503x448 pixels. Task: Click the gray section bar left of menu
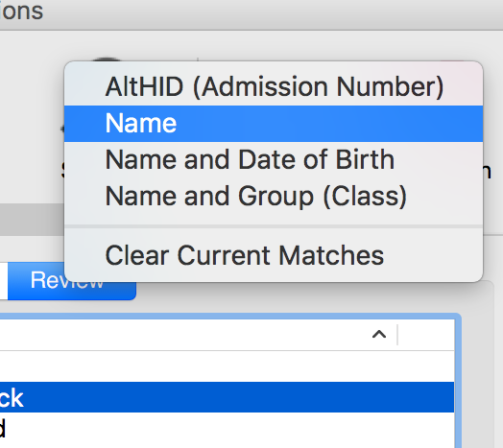point(32,221)
